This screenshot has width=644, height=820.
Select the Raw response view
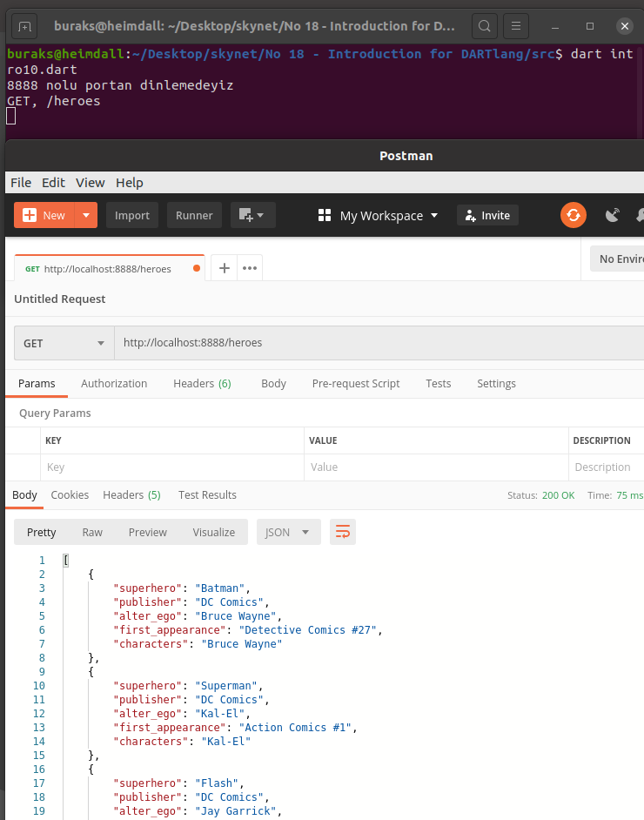tap(92, 532)
